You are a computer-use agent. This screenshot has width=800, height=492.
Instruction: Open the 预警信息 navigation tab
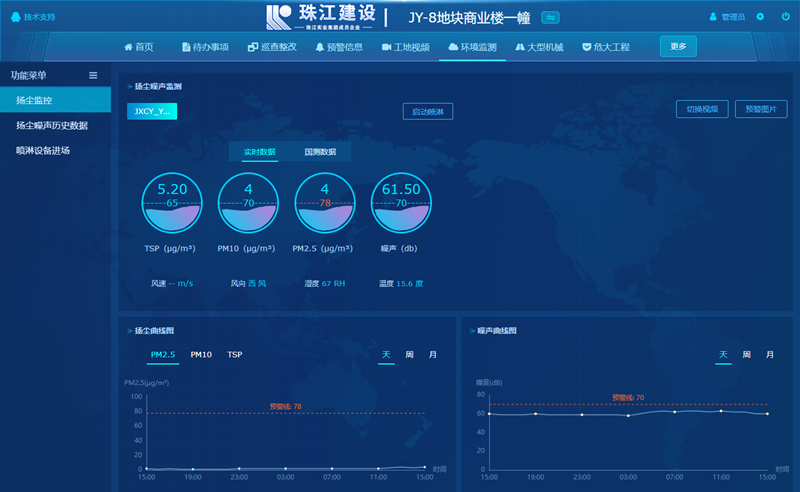click(337, 47)
